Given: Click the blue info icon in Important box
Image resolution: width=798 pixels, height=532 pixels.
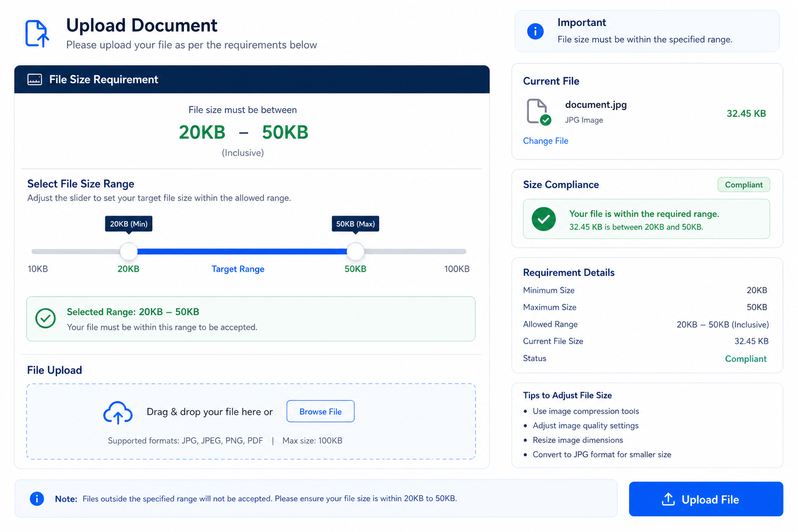Looking at the screenshot, I should (535, 31).
